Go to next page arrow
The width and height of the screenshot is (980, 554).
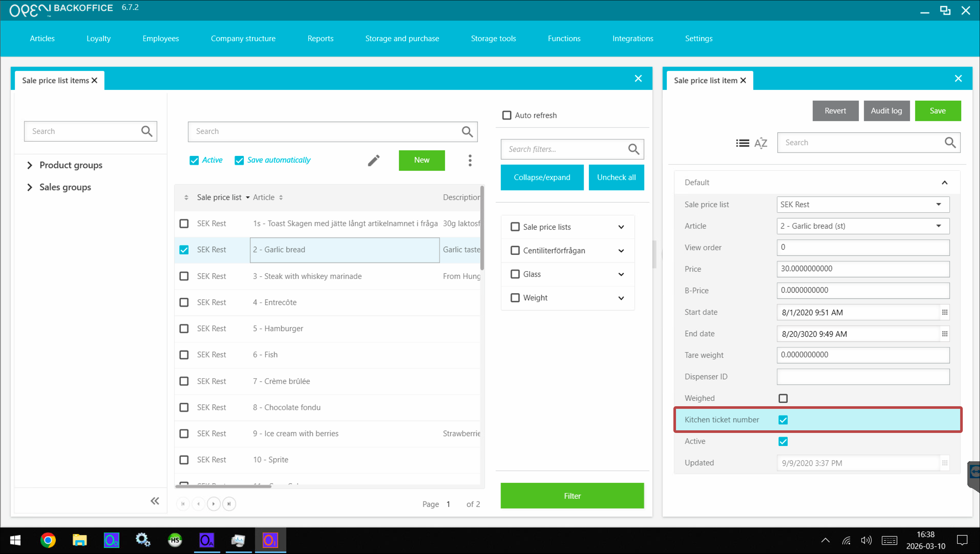click(213, 504)
